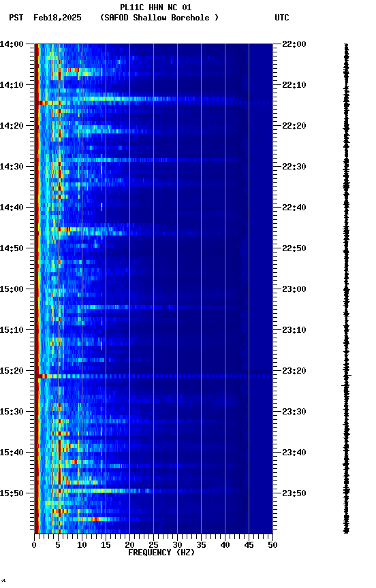Image resolution: width=376 pixels, height=588 pixels.
Task: Click the '10' frequency axis label
Action: [x=82, y=545]
